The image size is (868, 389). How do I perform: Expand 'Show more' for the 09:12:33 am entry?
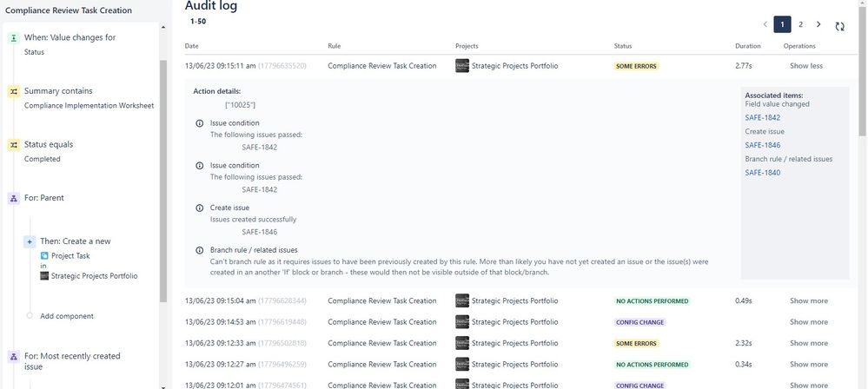point(809,343)
